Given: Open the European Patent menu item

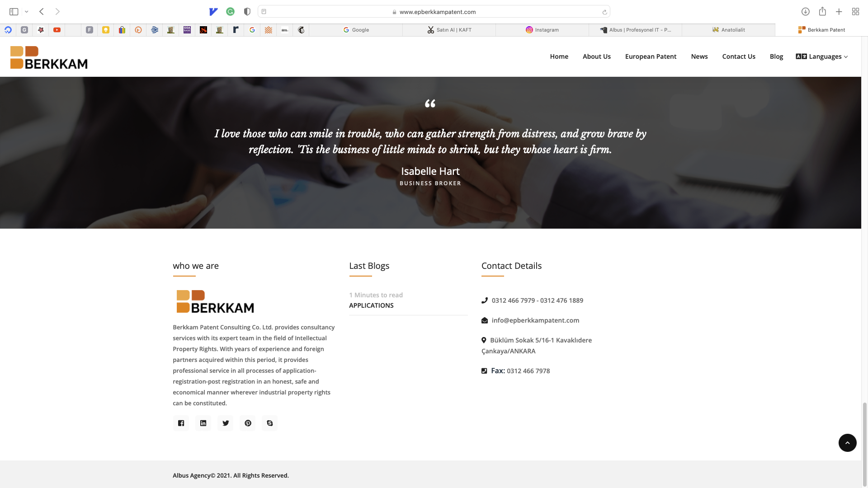Looking at the screenshot, I should (651, 56).
